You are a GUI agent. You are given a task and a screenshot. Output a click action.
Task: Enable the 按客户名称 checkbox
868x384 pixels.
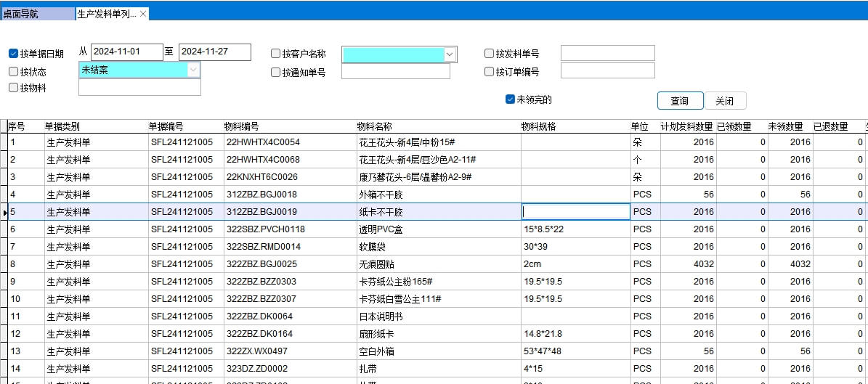coord(276,54)
